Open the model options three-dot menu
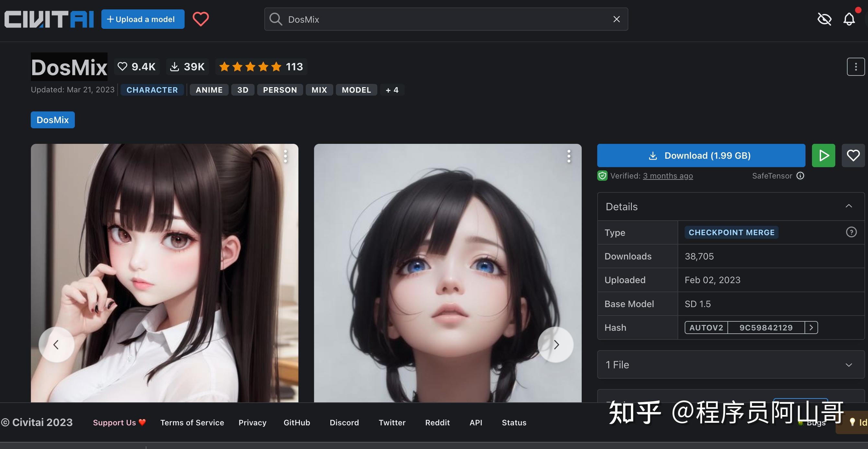This screenshot has height=449, width=868. tap(856, 67)
